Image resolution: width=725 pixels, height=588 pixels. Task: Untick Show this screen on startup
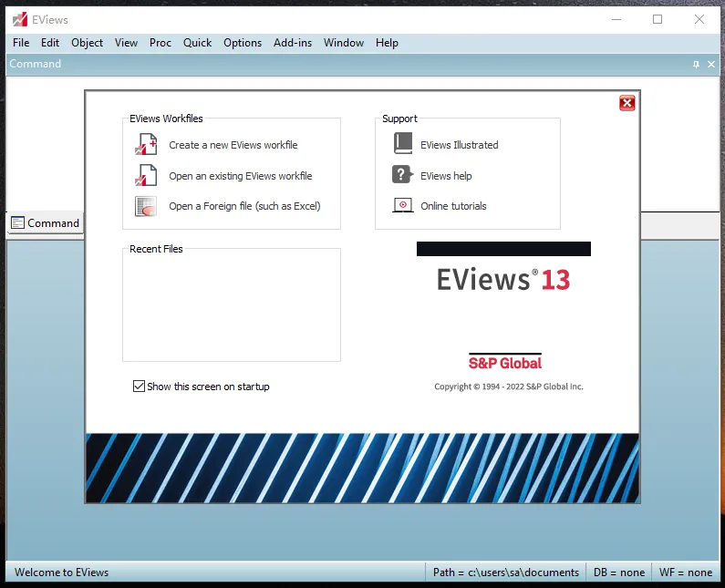click(x=139, y=386)
